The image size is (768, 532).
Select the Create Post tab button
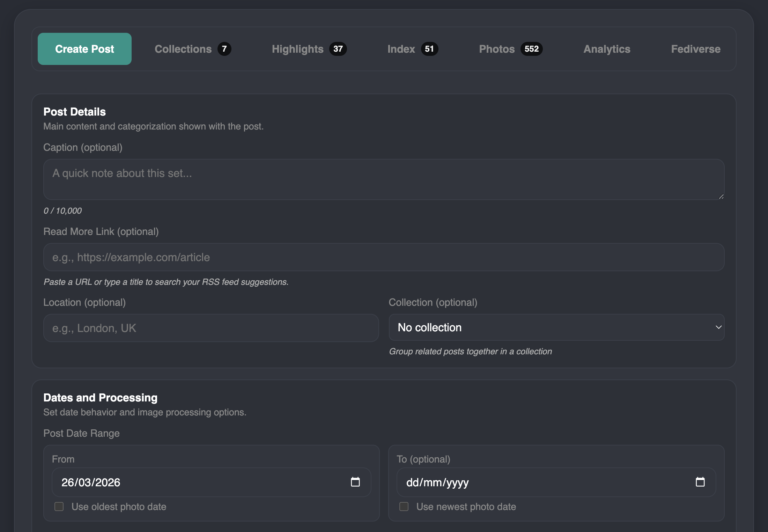(x=84, y=49)
